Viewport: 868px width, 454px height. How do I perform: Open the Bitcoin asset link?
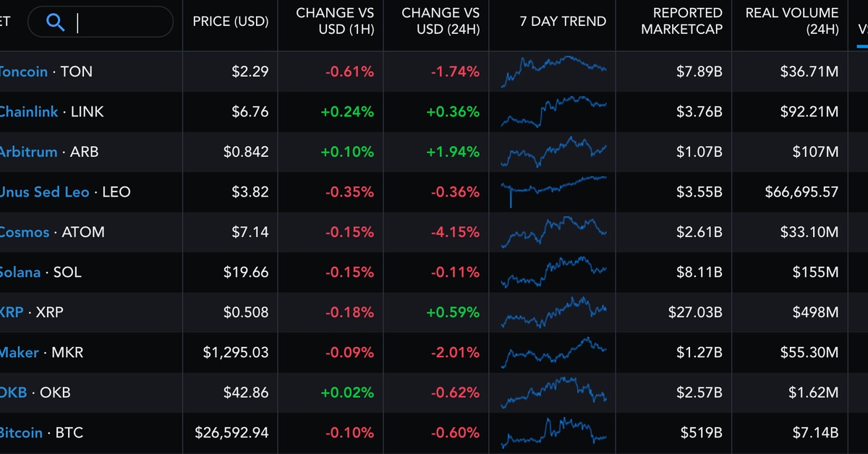coord(21,433)
